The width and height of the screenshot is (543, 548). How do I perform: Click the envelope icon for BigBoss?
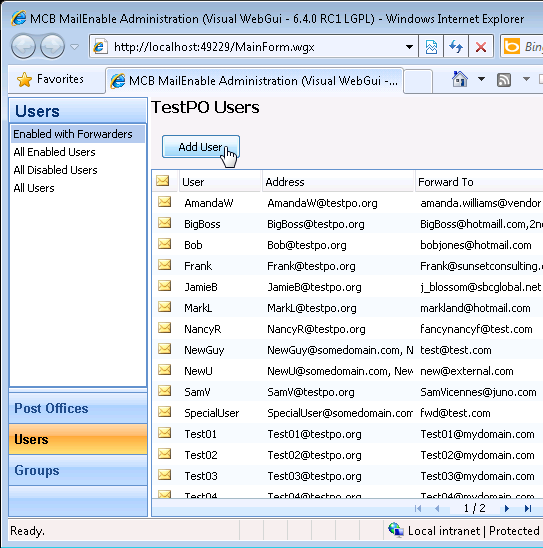164,223
